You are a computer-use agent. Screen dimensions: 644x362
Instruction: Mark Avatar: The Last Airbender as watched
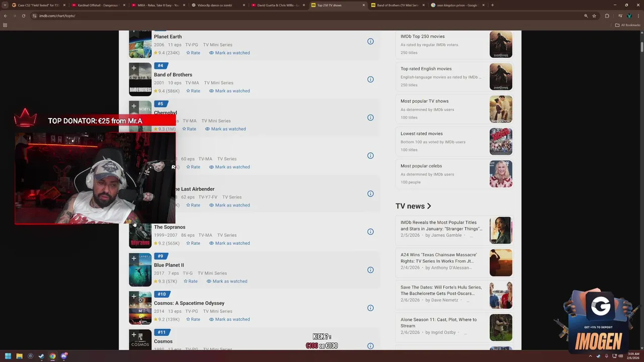(x=229, y=205)
